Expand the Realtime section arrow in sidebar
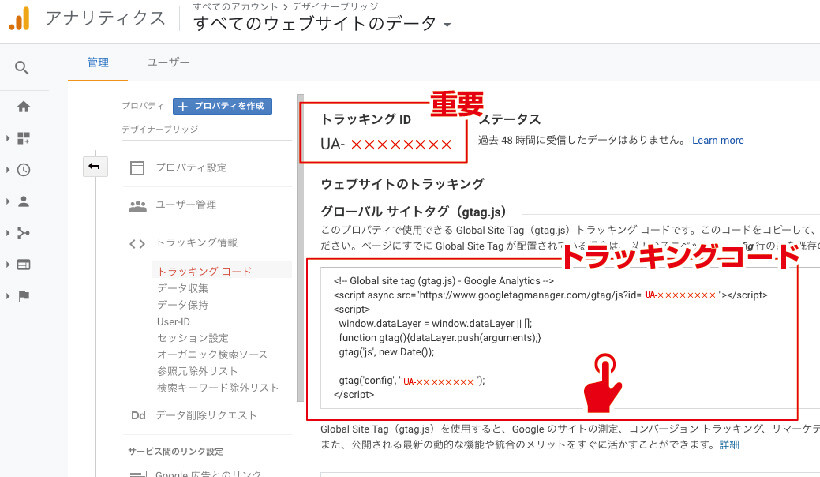 tap(8, 170)
